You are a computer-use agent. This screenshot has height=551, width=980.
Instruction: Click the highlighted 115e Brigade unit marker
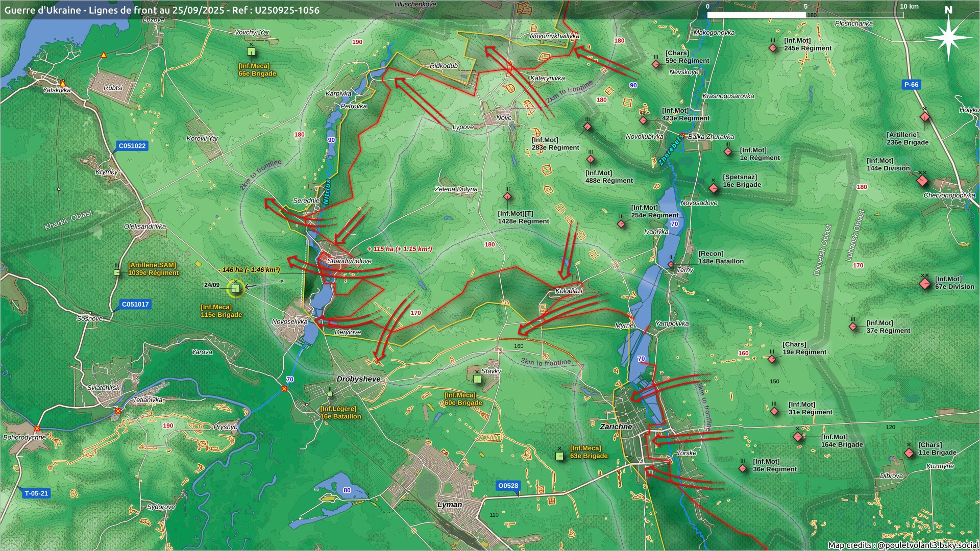(235, 289)
